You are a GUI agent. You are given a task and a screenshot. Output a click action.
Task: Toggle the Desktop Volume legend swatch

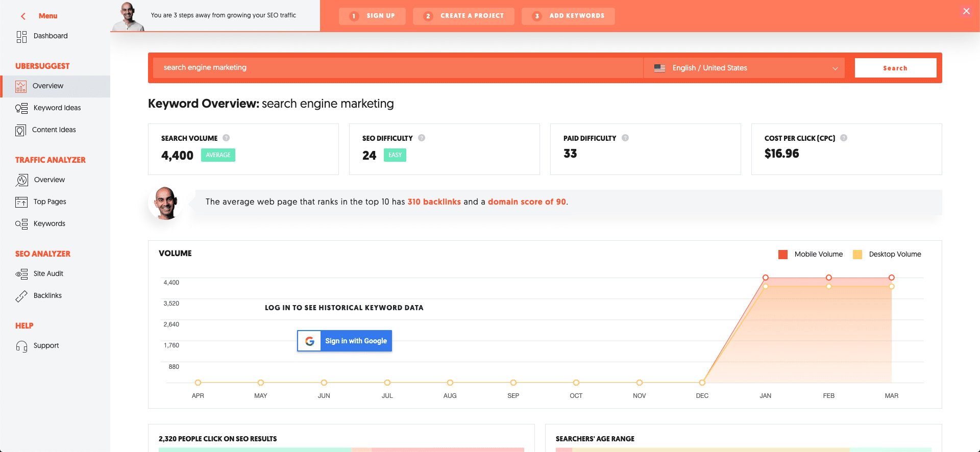[x=857, y=255]
